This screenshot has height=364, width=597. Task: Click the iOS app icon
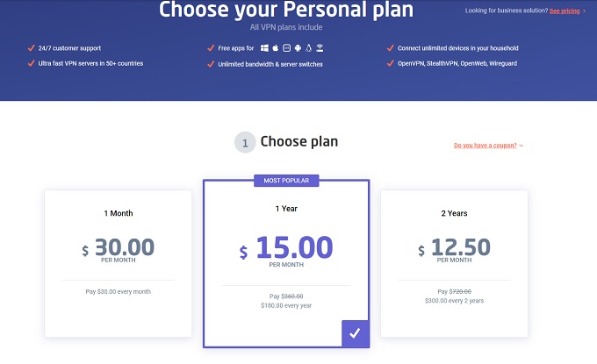[x=285, y=47]
